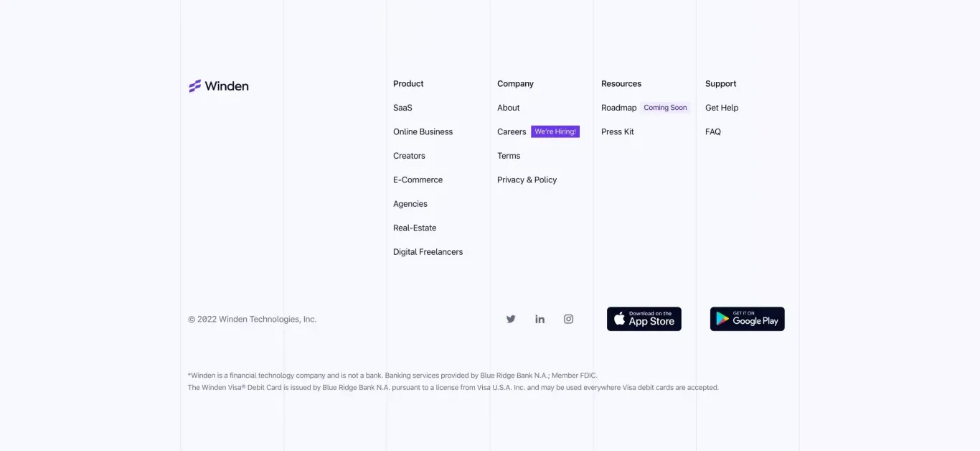Open the SaaS product link
The image size is (980, 451).
point(402,108)
